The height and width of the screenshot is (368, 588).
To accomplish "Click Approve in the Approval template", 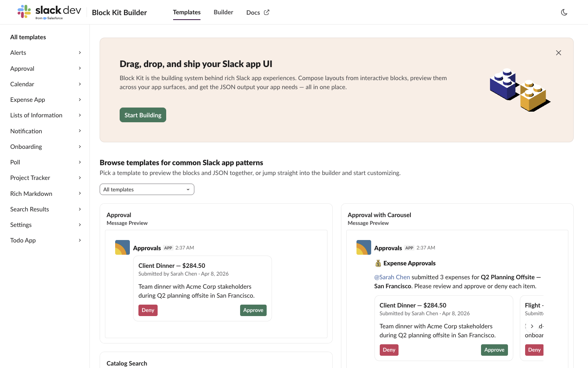I will click(253, 310).
